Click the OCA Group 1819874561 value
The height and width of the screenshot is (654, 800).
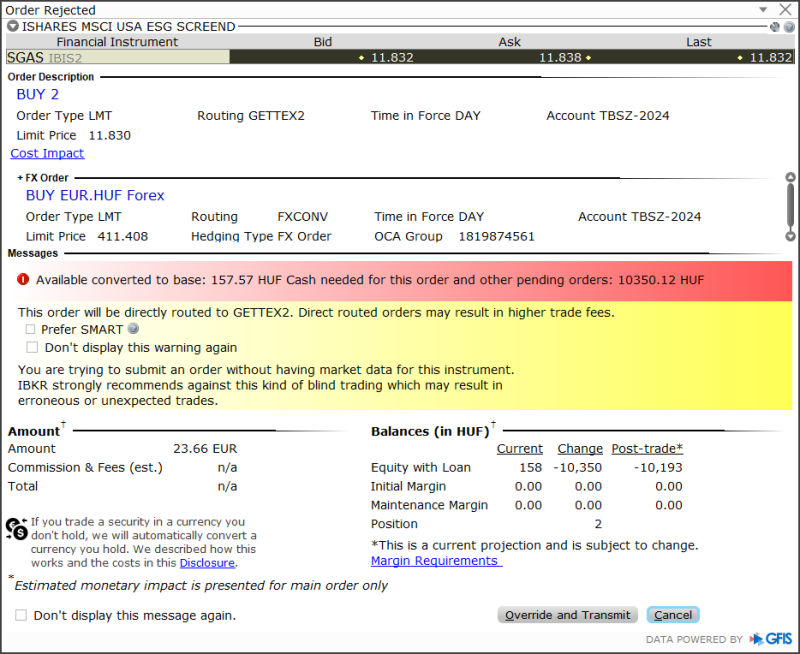click(x=496, y=236)
